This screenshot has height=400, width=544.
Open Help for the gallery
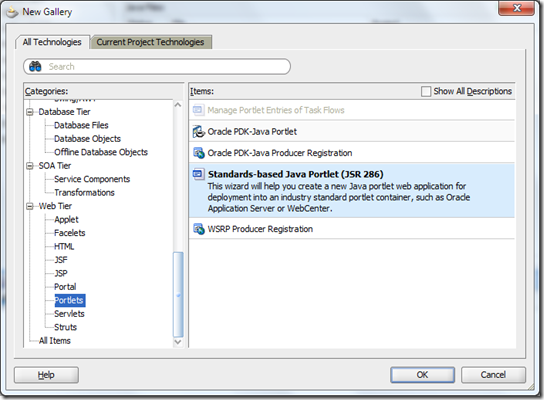[x=46, y=375]
